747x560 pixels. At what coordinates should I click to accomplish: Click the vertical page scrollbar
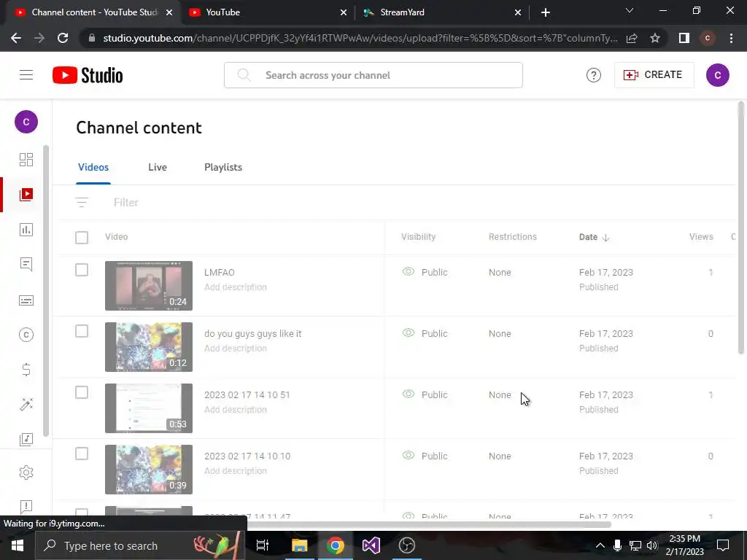point(741,228)
